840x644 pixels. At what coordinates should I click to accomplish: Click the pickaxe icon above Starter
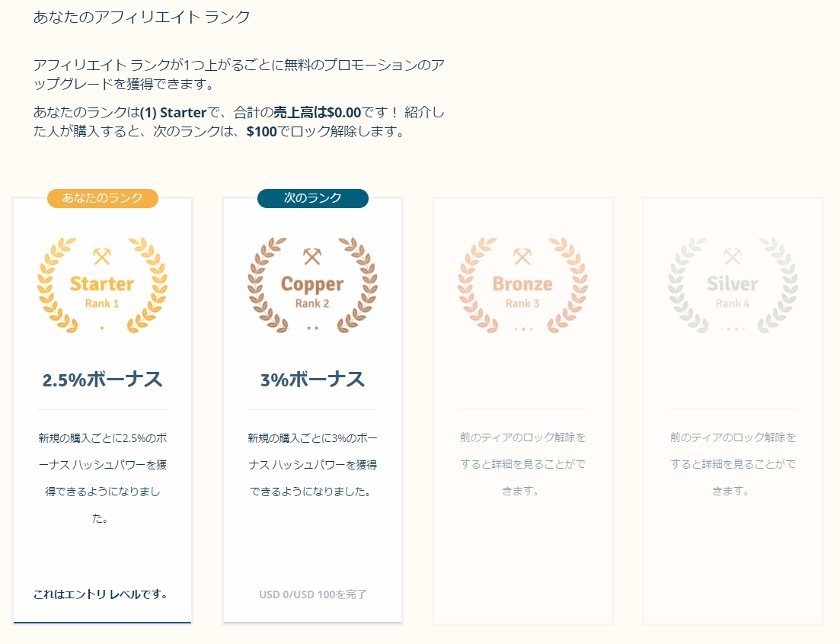point(102,256)
